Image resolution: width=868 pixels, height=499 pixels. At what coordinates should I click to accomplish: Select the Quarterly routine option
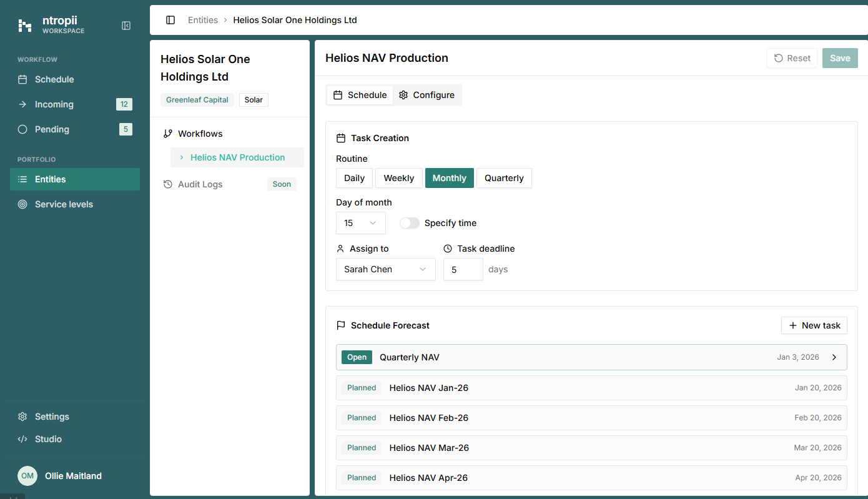(504, 178)
